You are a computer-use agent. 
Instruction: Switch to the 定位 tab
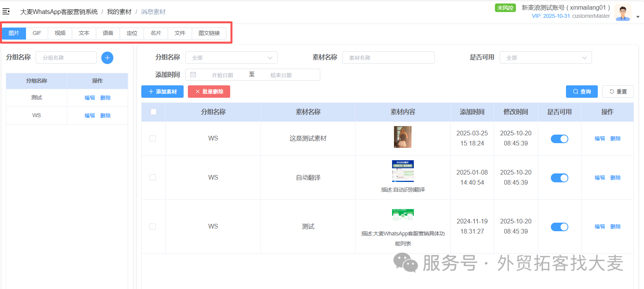coord(132,33)
